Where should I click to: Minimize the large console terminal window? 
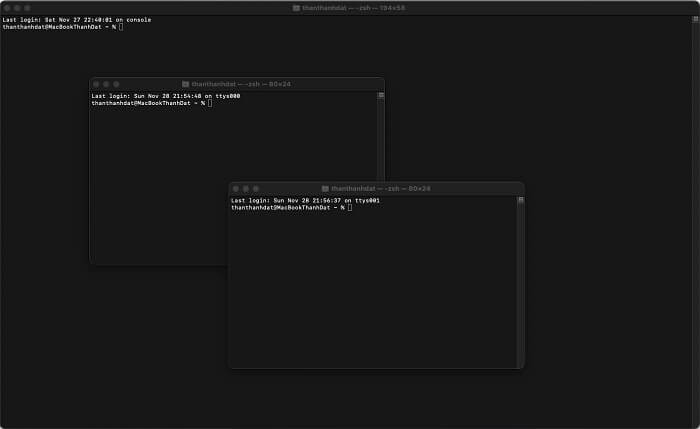17,8
